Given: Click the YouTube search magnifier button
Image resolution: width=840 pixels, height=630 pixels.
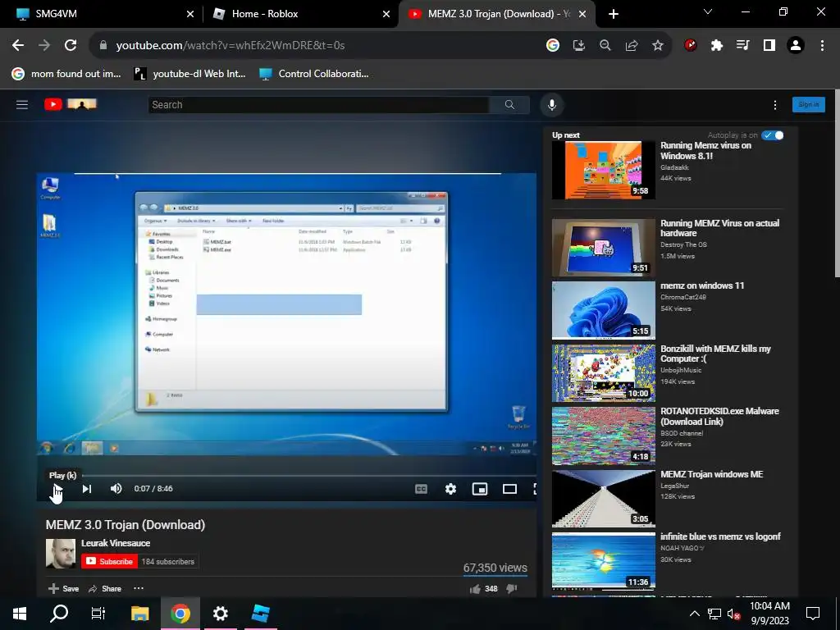Looking at the screenshot, I should pyautogui.click(x=509, y=104).
